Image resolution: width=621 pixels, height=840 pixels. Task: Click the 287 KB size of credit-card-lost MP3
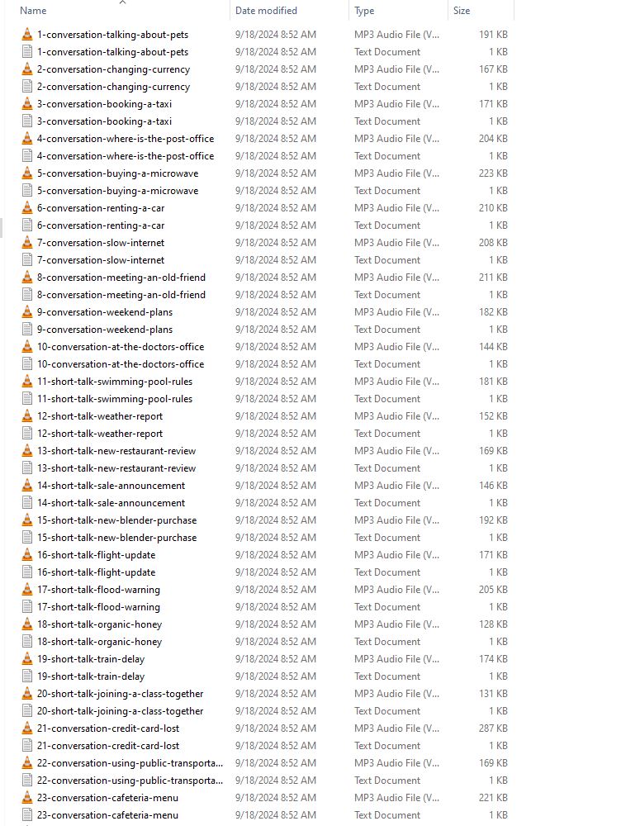[x=493, y=728]
